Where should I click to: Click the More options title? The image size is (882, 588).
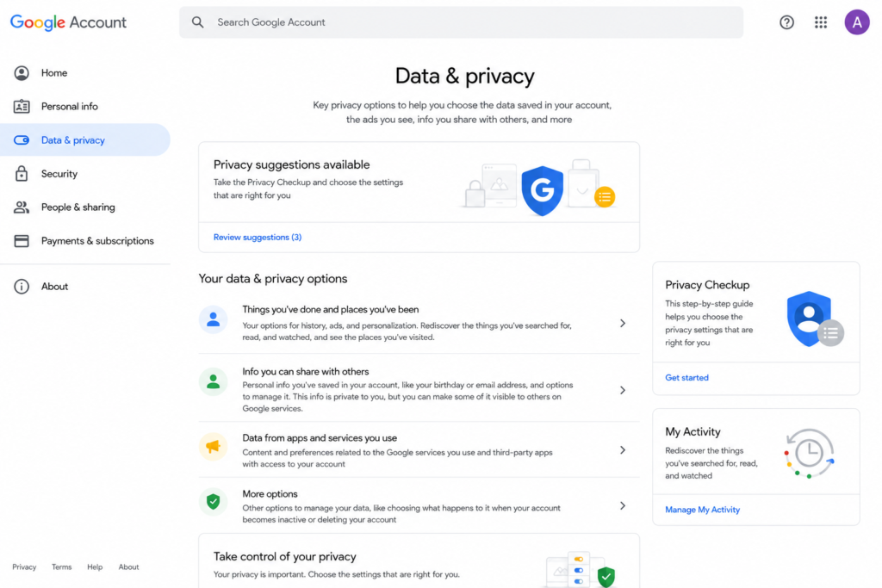point(270,494)
